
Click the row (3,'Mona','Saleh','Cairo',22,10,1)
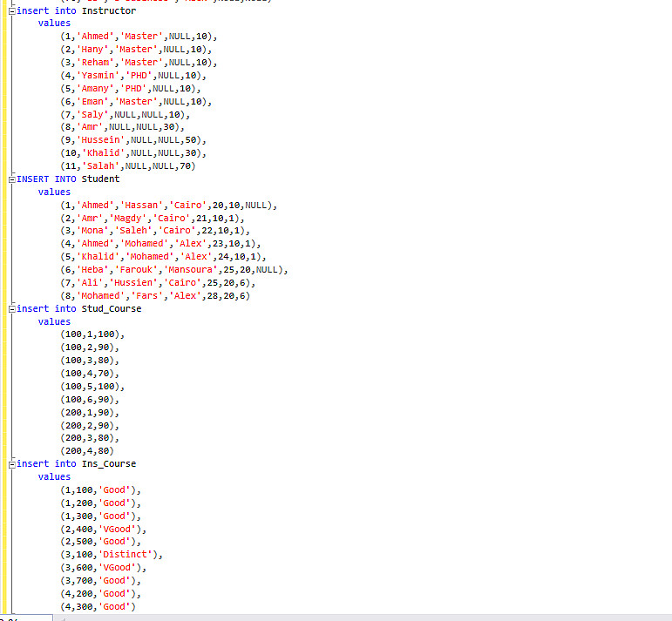155,231
